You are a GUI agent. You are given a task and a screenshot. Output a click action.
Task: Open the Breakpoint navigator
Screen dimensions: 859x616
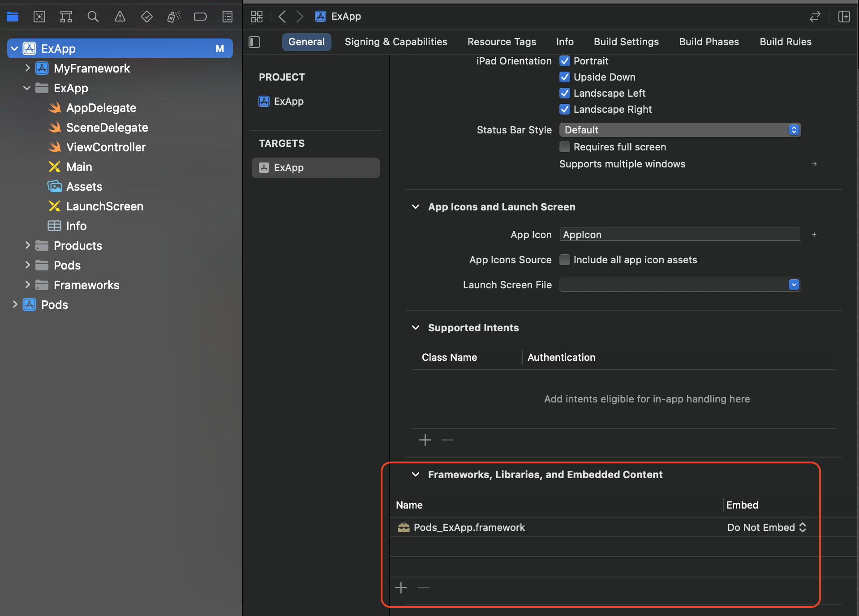coord(200,17)
